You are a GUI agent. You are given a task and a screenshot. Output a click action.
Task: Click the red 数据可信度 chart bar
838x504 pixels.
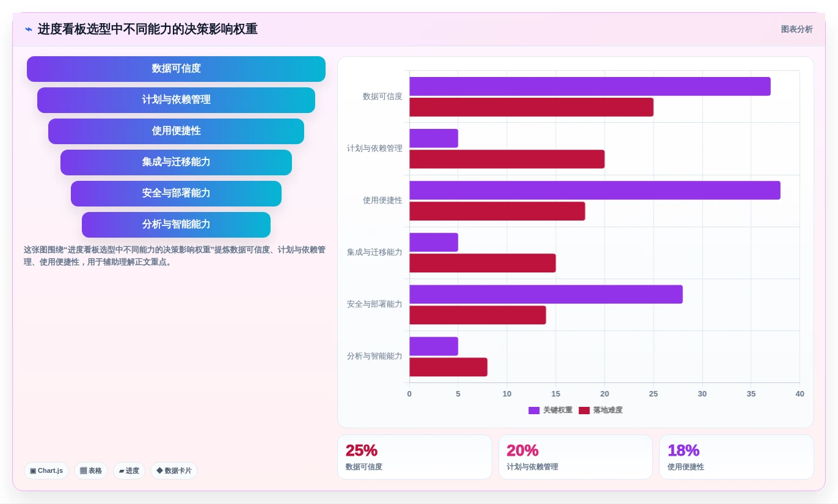click(531, 107)
